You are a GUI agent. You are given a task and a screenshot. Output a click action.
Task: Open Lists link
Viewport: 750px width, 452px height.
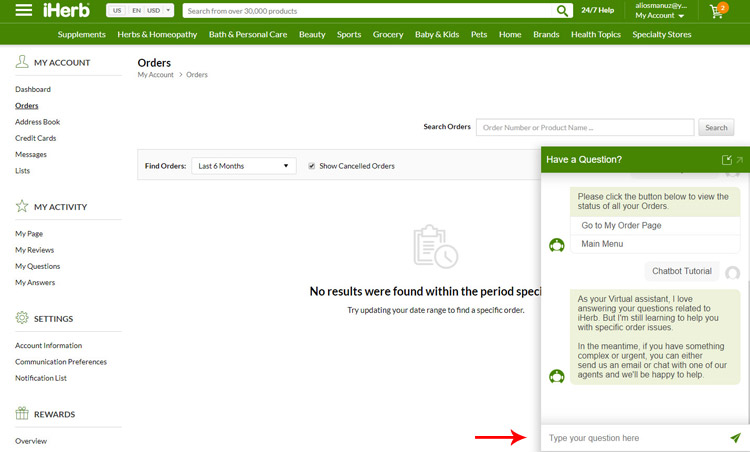[22, 170]
